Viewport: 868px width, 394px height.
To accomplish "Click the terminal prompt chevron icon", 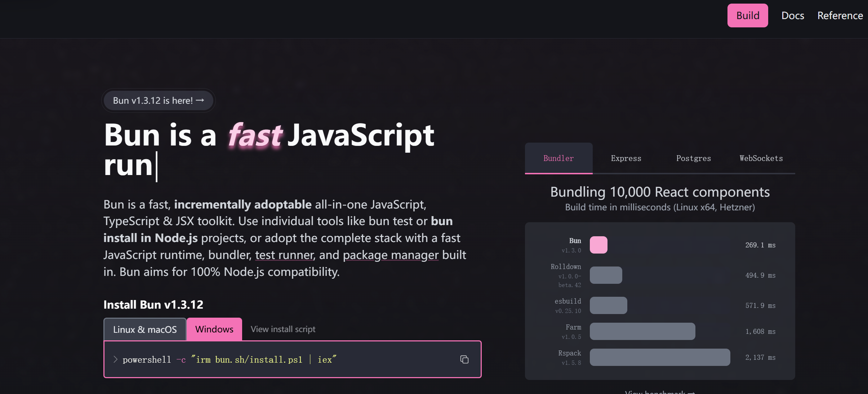I will [x=115, y=359].
